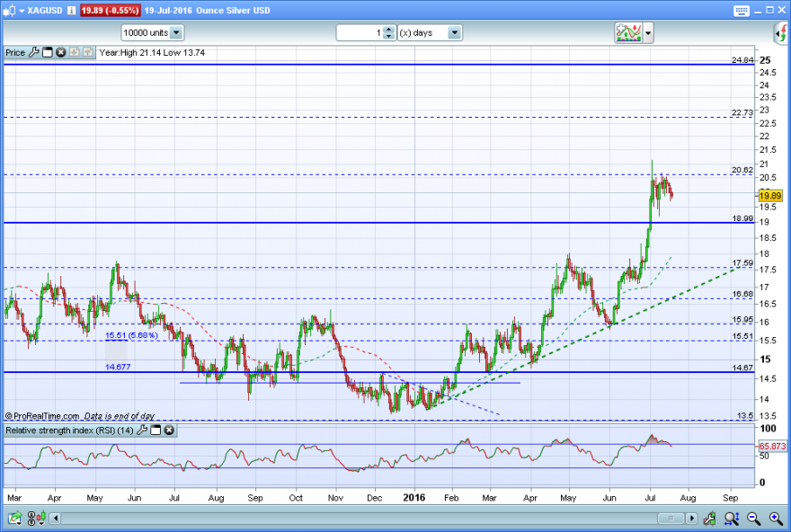The width and height of the screenshot is (791, 532).
Task: Maximize the chart window
Action: pyautogui.click(x=769, y=10)
